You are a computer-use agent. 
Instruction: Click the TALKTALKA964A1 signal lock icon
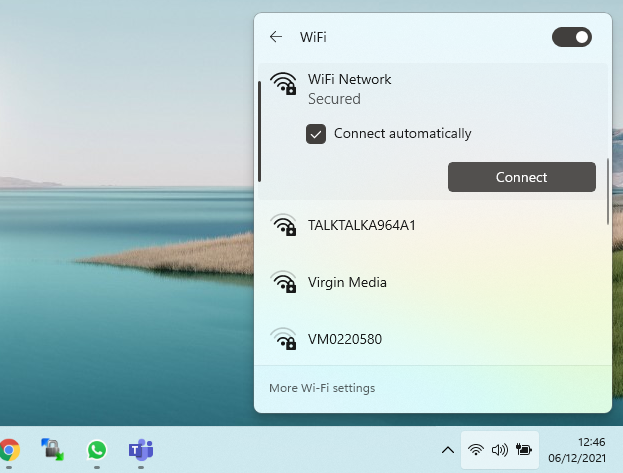tap(283, 225)
